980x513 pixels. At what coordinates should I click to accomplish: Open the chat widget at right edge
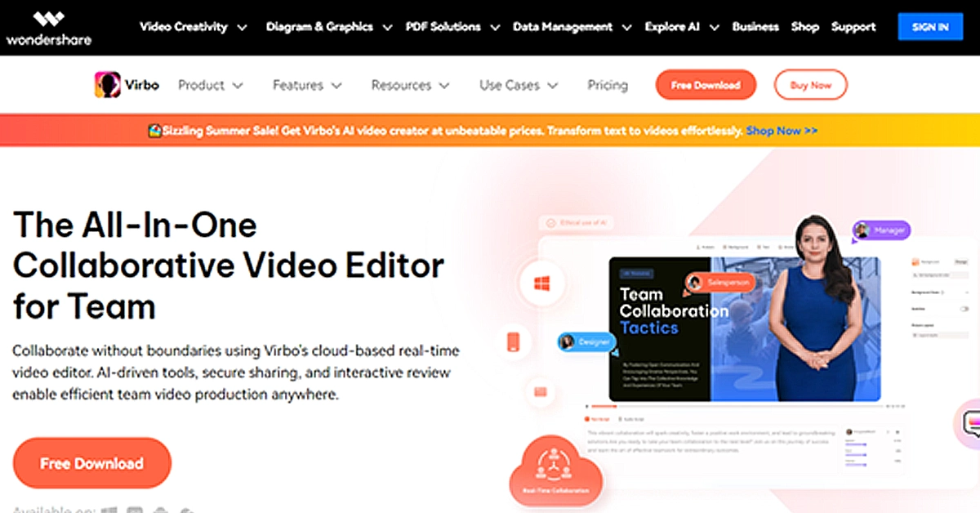coord(971,423)
